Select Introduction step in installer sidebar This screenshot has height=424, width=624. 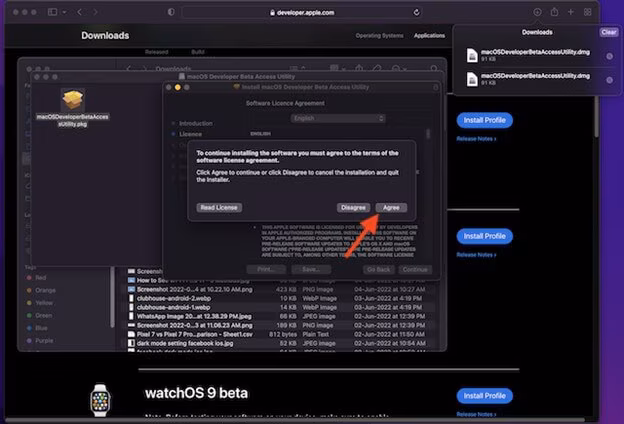tap(195, 123)
